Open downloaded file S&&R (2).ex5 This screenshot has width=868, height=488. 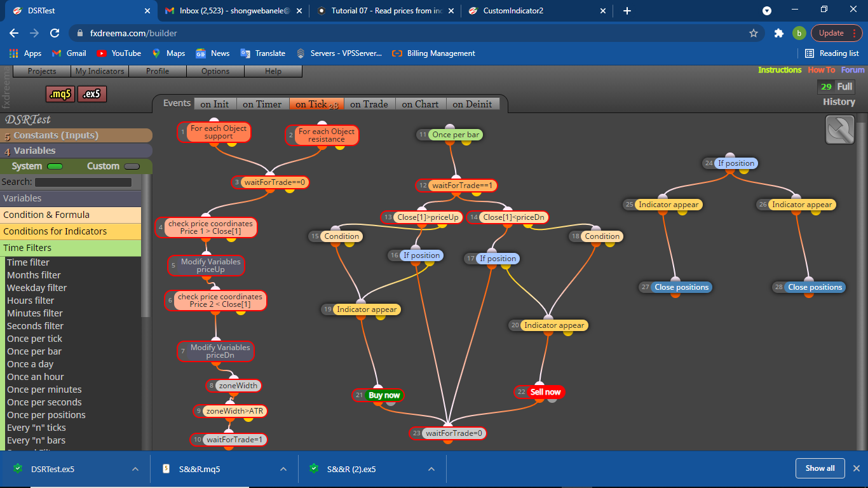point(351,469)
